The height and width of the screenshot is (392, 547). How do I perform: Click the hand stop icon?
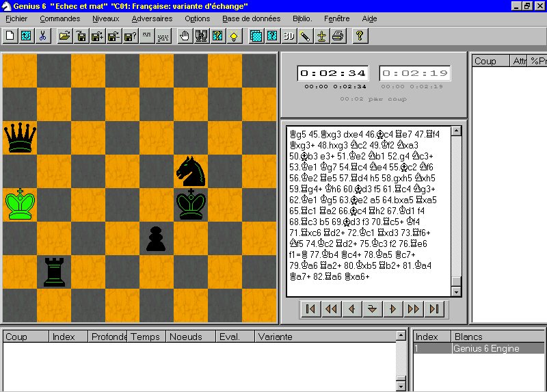(x=185, y=36)
